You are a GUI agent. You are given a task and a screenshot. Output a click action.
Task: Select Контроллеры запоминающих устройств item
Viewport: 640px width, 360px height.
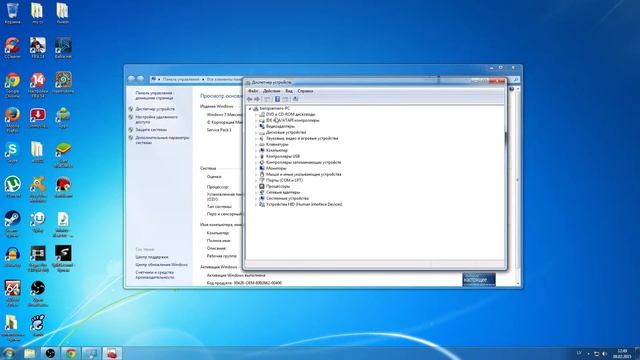click(303, 162)
